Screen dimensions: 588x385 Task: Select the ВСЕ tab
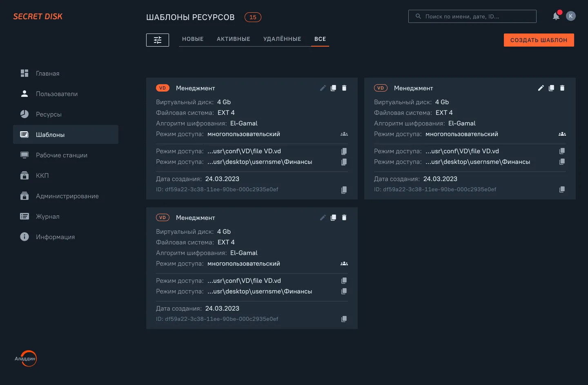coord(320,39)
